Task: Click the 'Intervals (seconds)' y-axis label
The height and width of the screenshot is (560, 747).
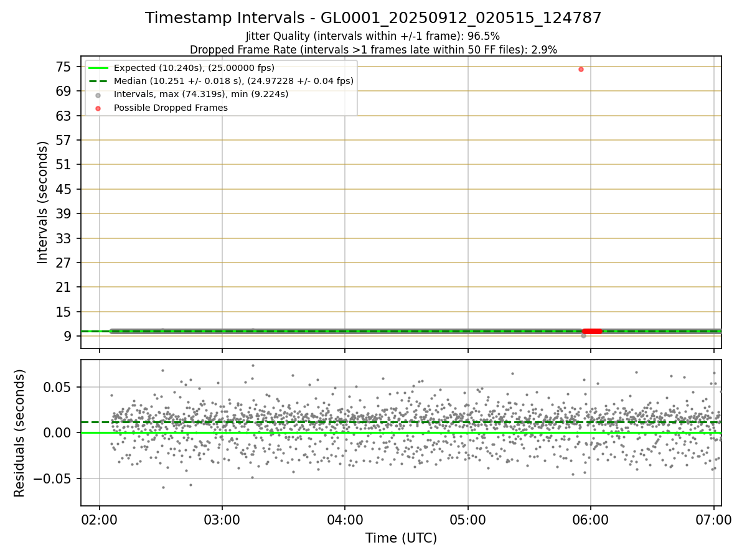Action: (42, 202)
